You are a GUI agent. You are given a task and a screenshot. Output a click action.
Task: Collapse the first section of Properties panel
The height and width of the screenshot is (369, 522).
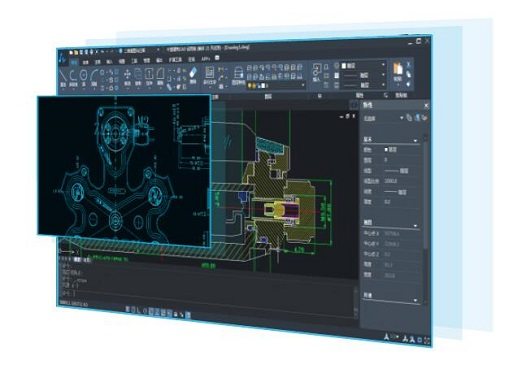click(415, 141)
